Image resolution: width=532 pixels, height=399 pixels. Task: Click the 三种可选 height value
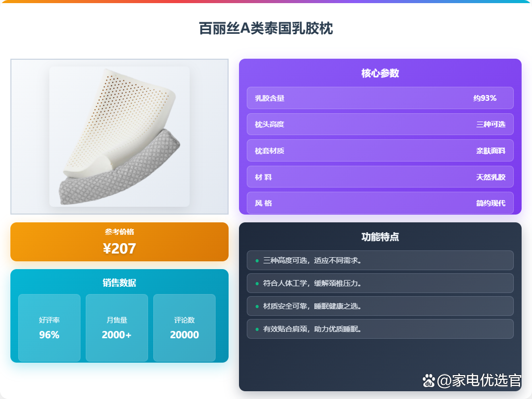click(490, 124)
